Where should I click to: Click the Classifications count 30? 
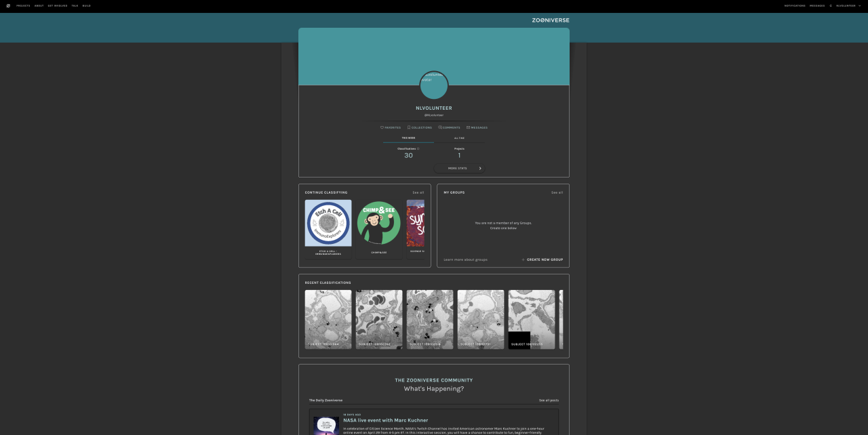coord(408,155)
